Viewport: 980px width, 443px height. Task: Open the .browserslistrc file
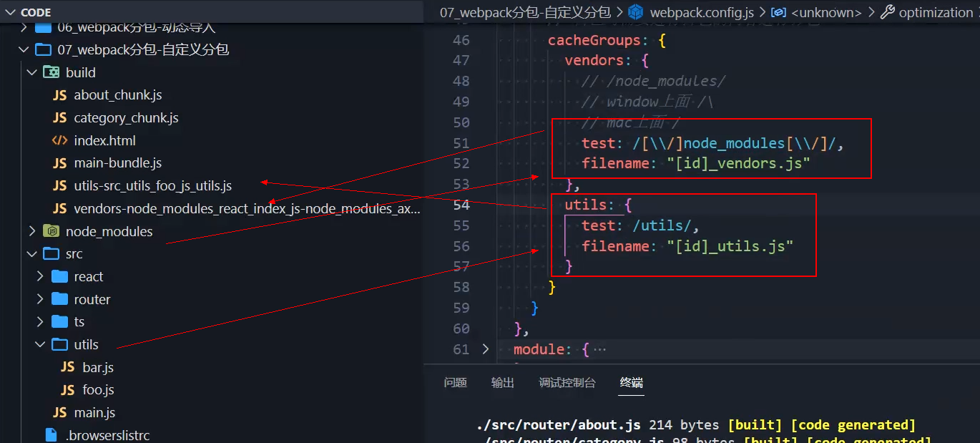(107, 435)
